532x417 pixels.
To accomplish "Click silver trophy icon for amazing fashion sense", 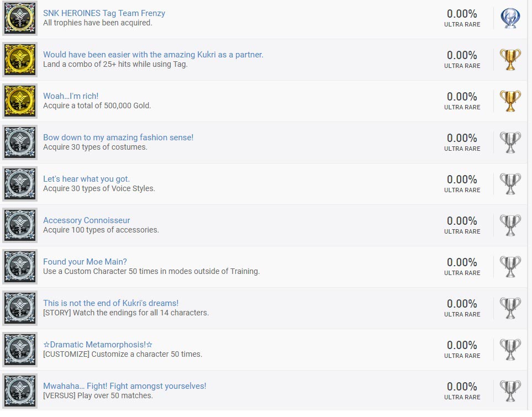I will pos(510,142).
